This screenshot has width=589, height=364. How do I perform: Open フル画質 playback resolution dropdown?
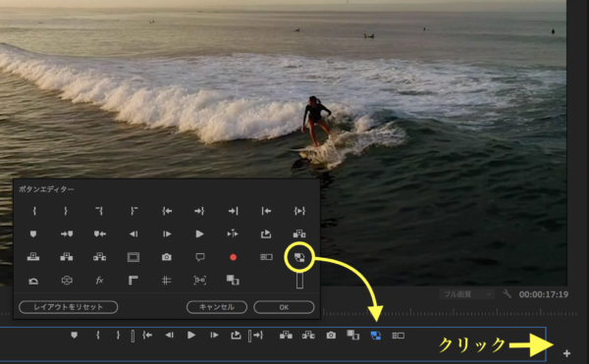tap(467, 293)
